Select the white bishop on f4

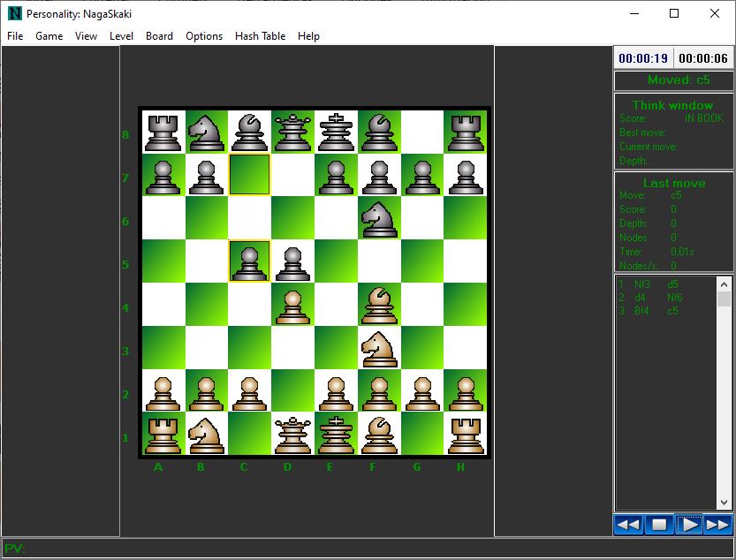tap(379, 305)
